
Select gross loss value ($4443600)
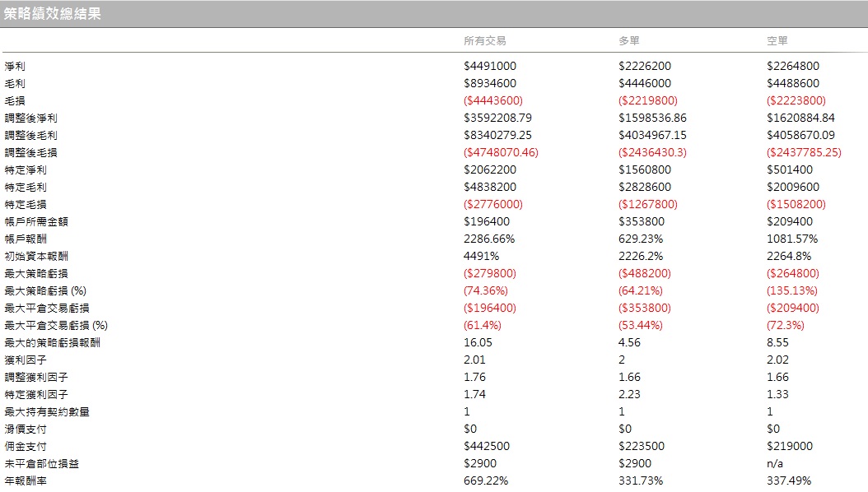493,100
